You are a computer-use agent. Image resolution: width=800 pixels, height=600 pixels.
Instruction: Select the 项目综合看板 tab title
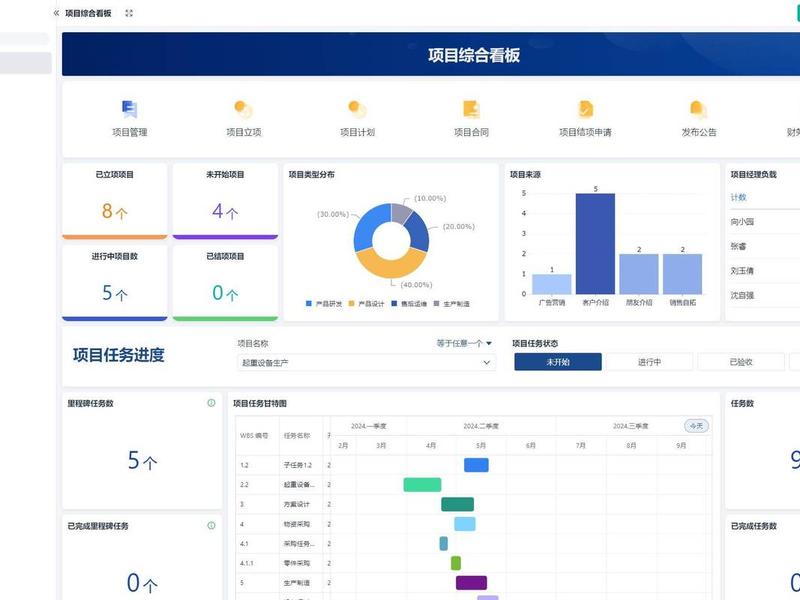coord(88,13)
